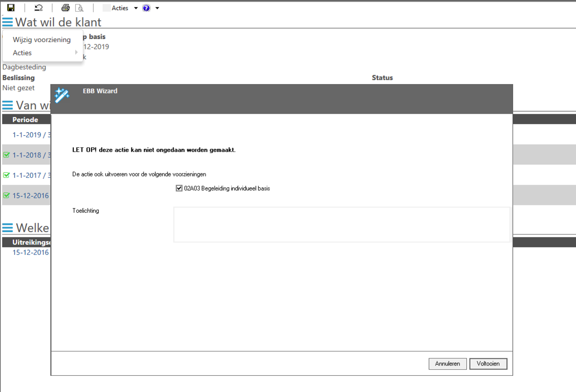The image size is (576, 392).
Task: Toggle green checkmark on the 1-1-2017 period row
Action: 6,175
